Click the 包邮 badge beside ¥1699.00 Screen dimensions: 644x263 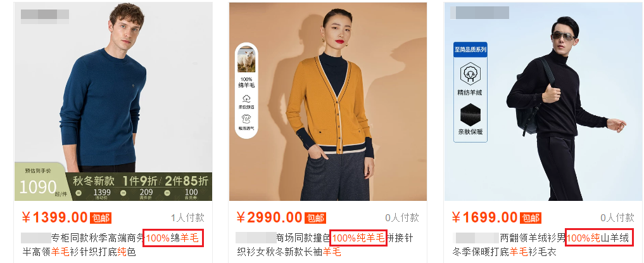click(x=531, y=218)
